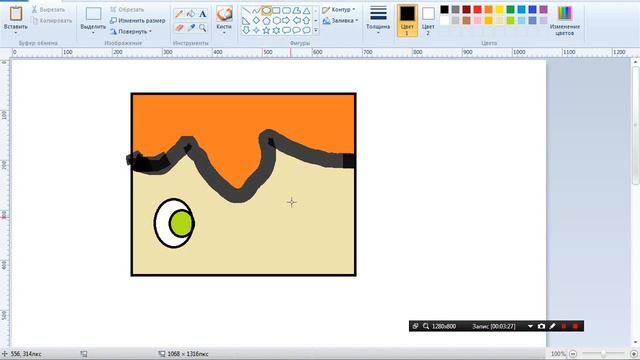The image size is (640, 360).
Task: Open the Контур outline dropdown
Action: tap(354, 9)
